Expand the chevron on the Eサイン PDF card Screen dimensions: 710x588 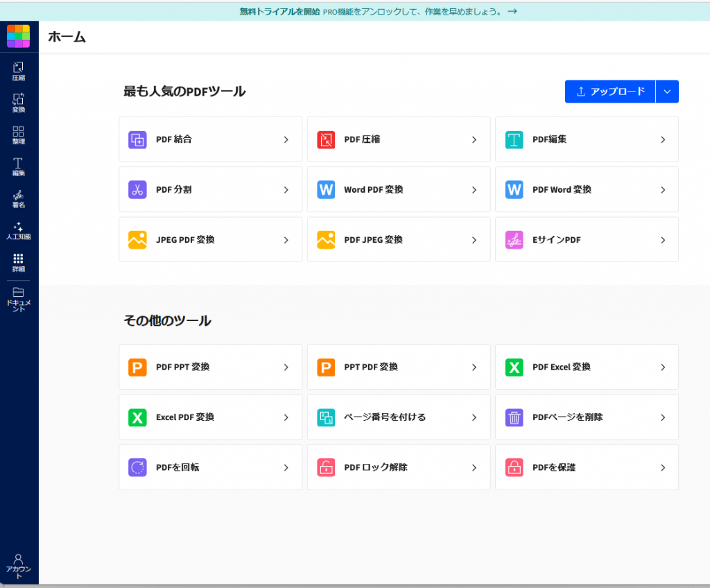pos(661,239)
